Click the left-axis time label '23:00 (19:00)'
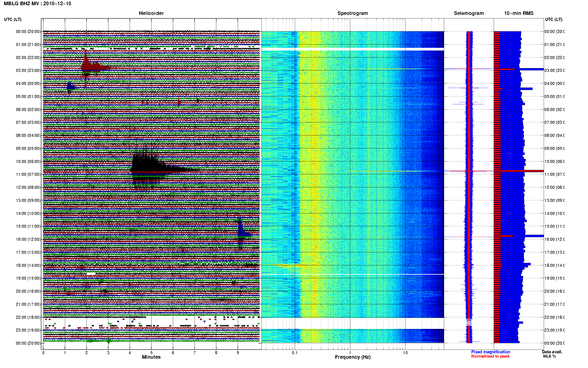This screenshot has height=368, width=588. click(28, 330)
